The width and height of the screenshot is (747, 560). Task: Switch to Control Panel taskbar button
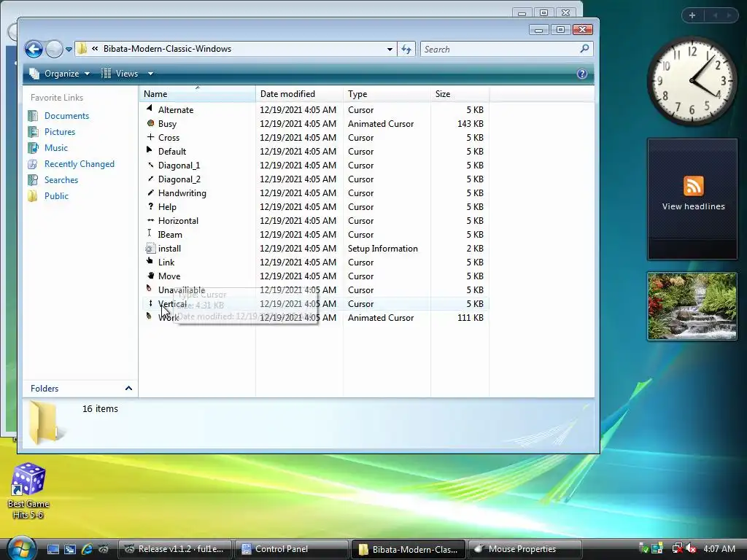(291, 549)
